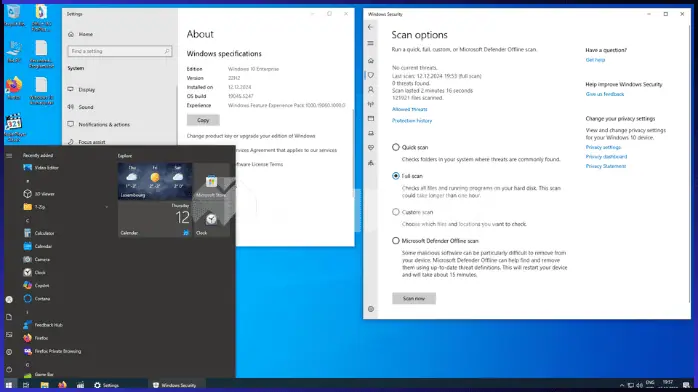
Task: Select Microsoft Defender Offline scan option
Action: coord(396,241)
